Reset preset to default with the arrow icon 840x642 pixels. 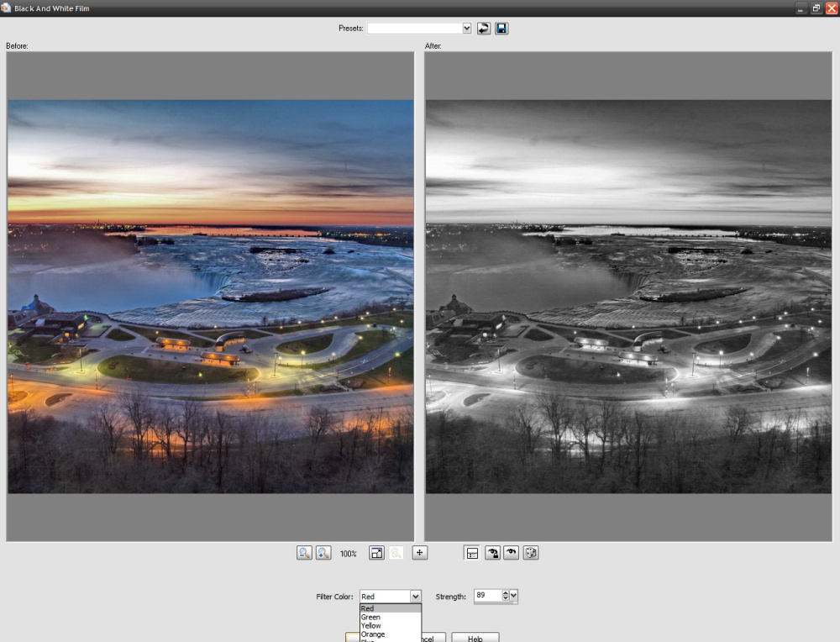point(483,29)
